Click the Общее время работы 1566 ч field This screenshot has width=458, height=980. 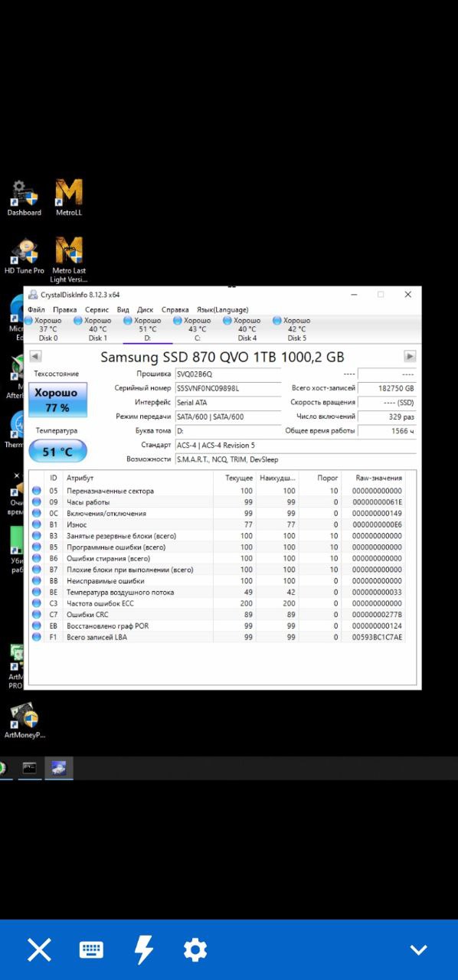click(x=387, y=431)
